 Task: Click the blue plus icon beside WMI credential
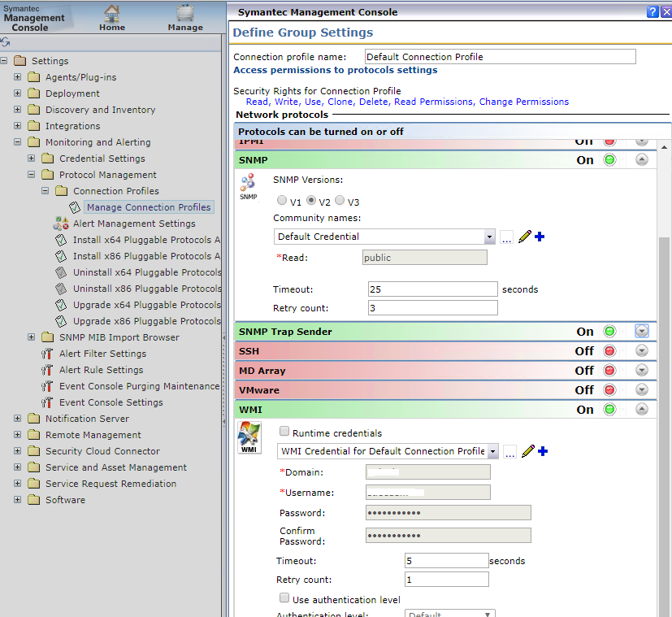(x=543, y=451)
